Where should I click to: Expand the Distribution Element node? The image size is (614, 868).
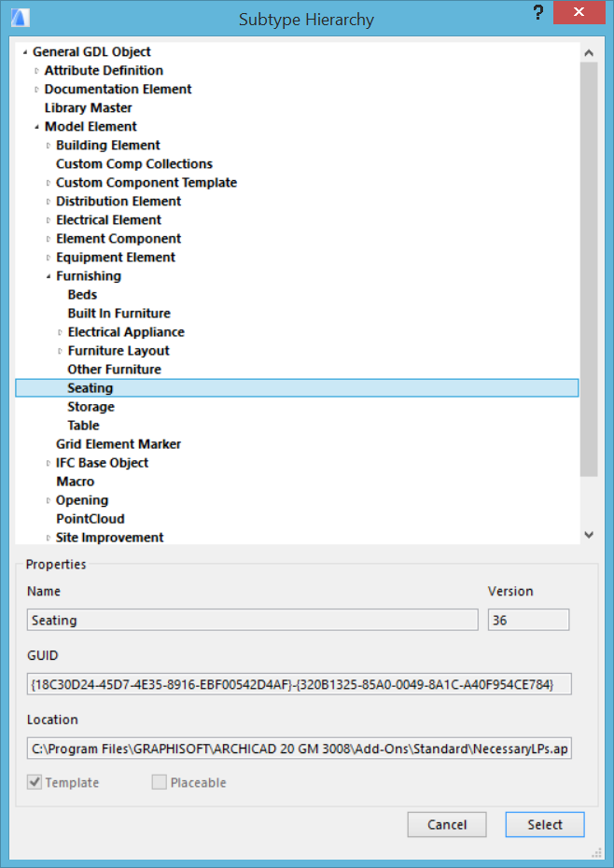(x=49, y=202)
